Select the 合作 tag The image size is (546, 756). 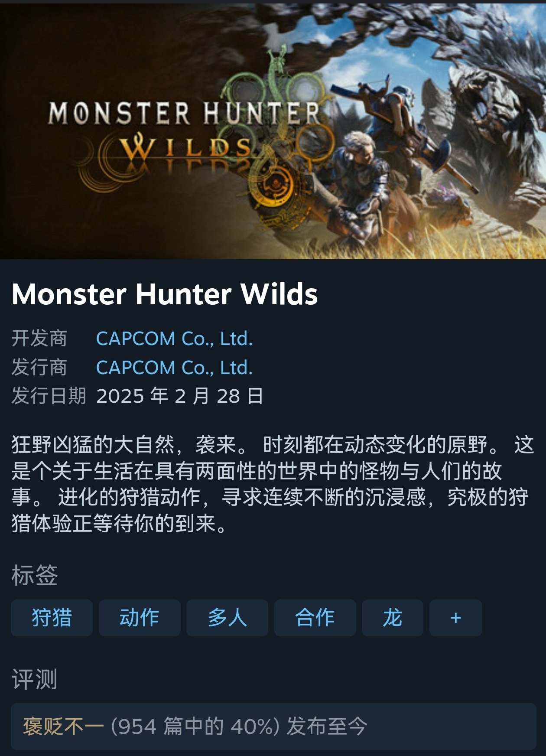pos(315,618)
